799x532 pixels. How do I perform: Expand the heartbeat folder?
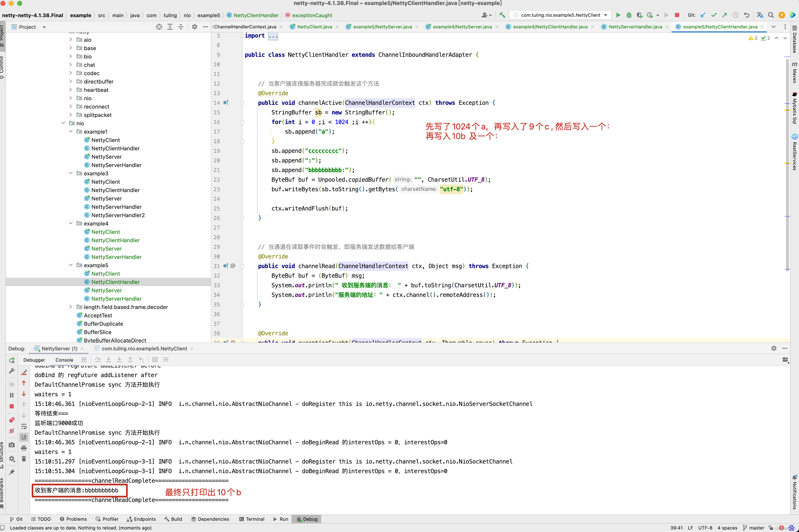pos(71,90)
